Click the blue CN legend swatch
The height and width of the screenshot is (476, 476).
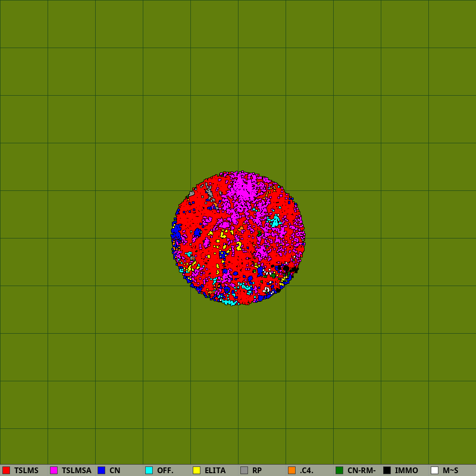[101, 470]
